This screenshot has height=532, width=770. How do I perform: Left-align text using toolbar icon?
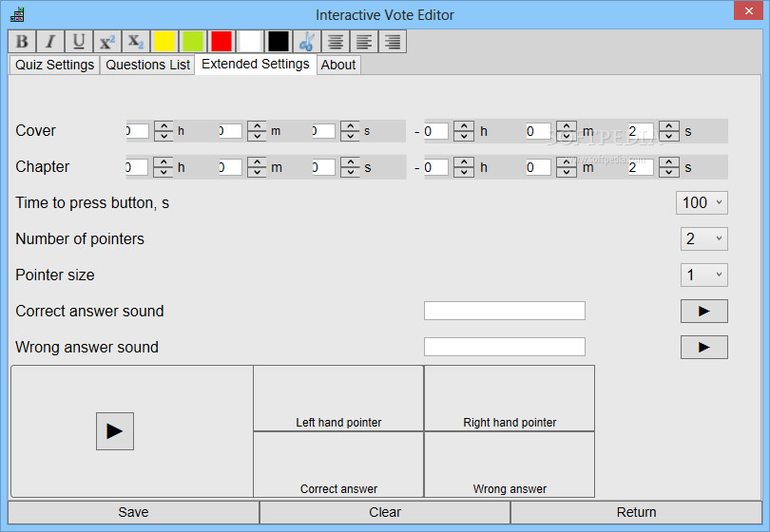[364, 41]
